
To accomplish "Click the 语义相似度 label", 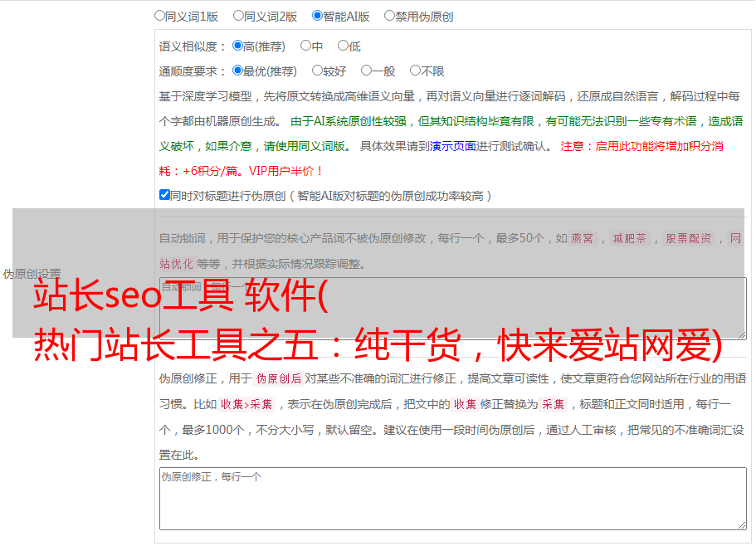I will [192, 46].
